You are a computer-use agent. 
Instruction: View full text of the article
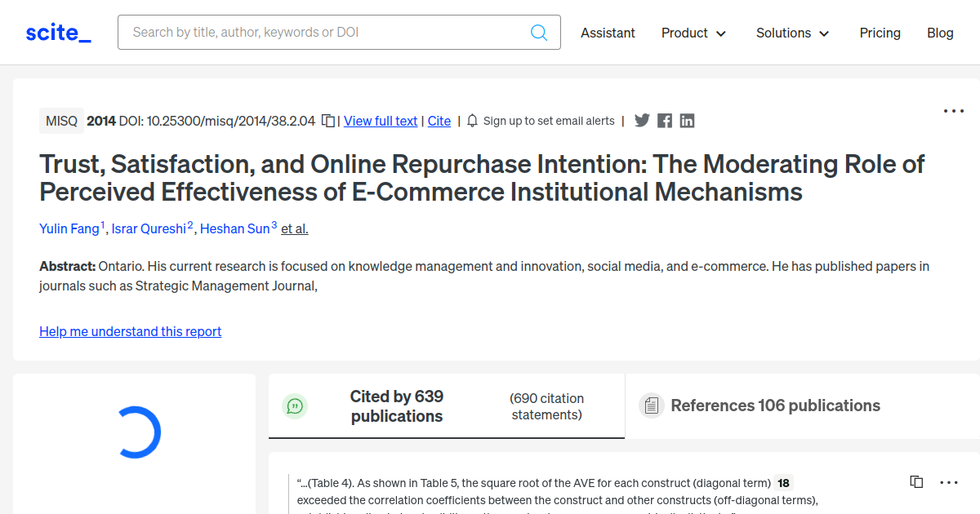click(x=380, y=121)
